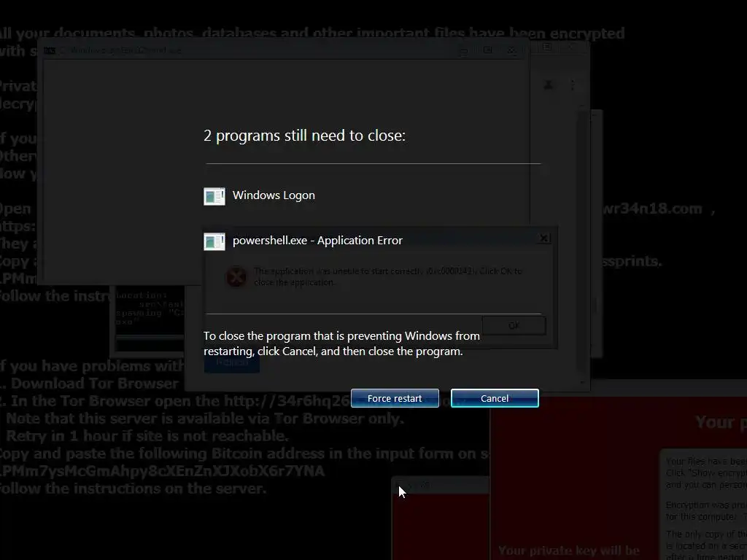Click the OK button in the dimmed error dialog
The image size is (747, 560).
[514, 326]
